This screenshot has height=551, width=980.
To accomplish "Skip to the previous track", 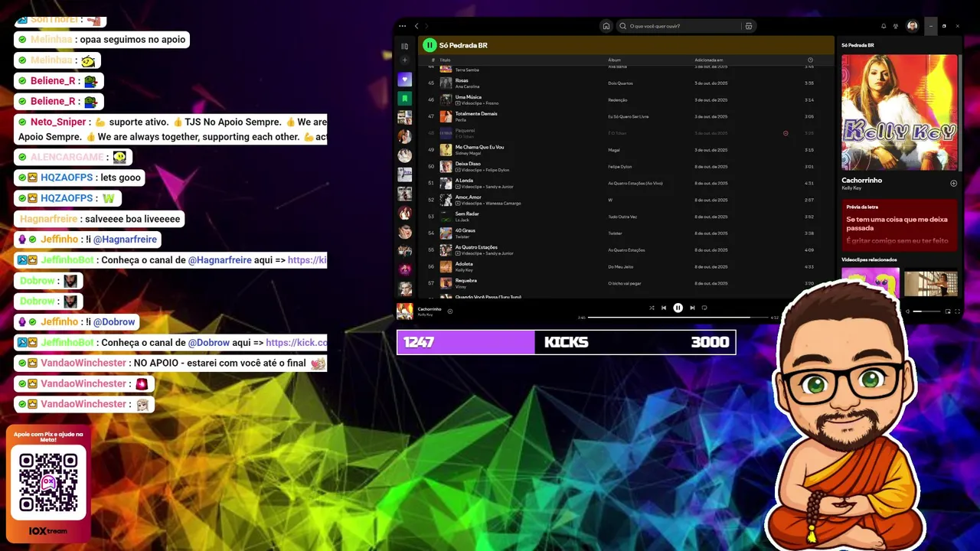I will pyautogui.click(x=664, y=308).
